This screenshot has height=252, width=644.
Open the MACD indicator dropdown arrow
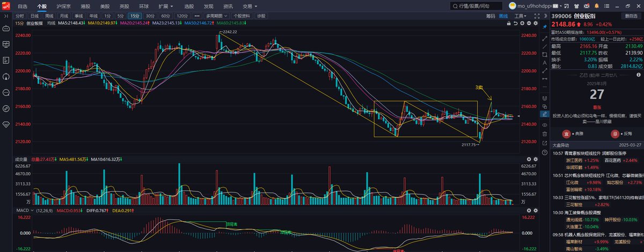[x=33, y=211]
